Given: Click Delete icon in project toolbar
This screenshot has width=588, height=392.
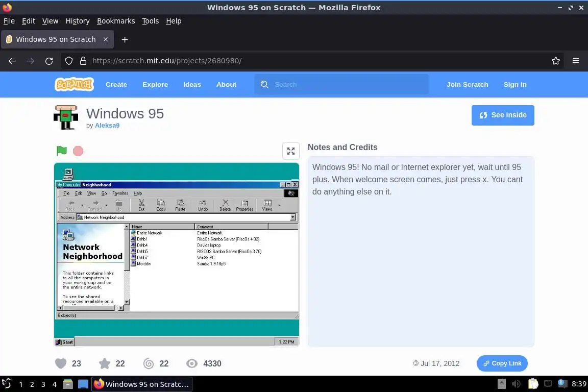Looking at the screenshot, I should pos(225,205).
